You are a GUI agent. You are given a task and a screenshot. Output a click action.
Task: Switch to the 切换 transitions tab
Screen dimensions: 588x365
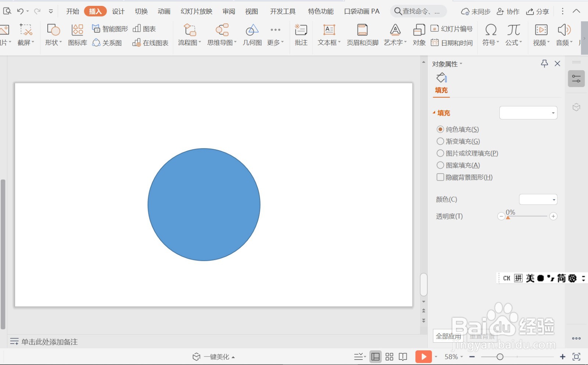click(141, 11)
